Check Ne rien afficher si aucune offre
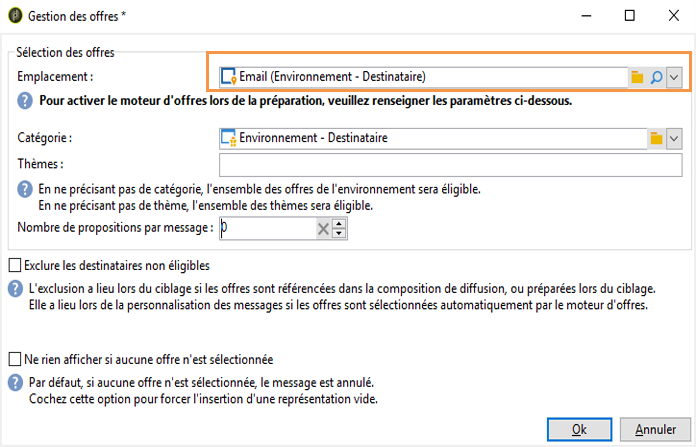The image size is (696, 447). tap(15, 359)
